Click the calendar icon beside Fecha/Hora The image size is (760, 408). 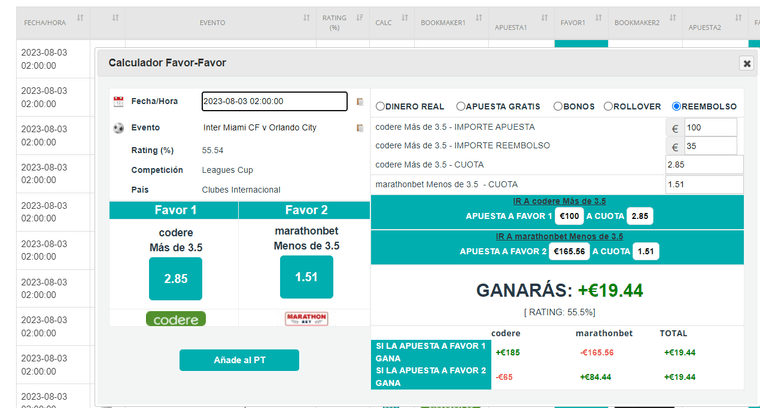point(118,101)
